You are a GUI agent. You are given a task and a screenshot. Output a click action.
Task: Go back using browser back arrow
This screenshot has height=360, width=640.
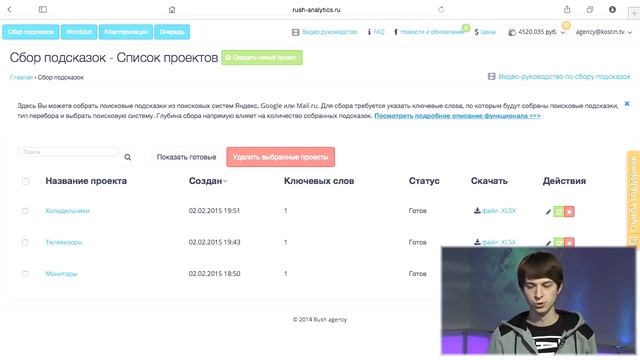(x=9, y=9)
